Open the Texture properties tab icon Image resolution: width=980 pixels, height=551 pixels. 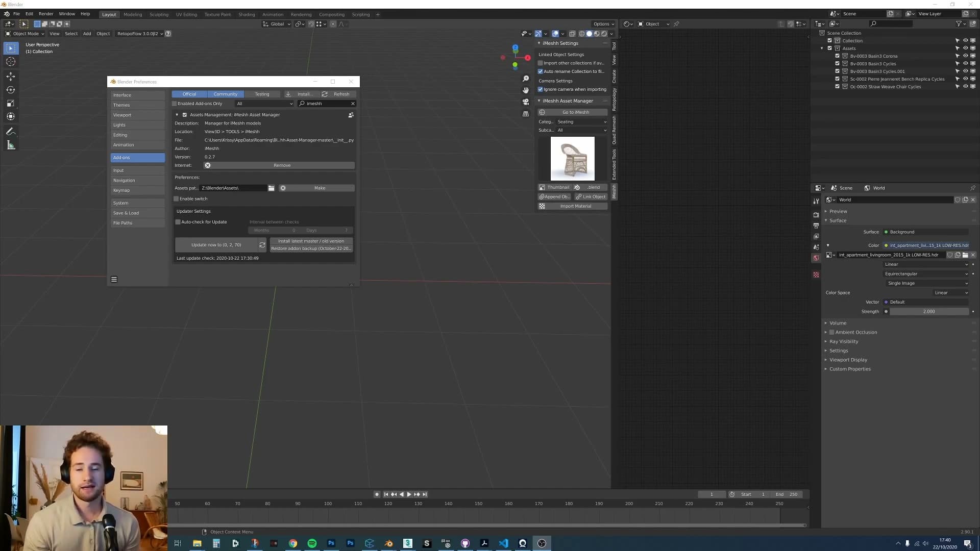[816, 275]
